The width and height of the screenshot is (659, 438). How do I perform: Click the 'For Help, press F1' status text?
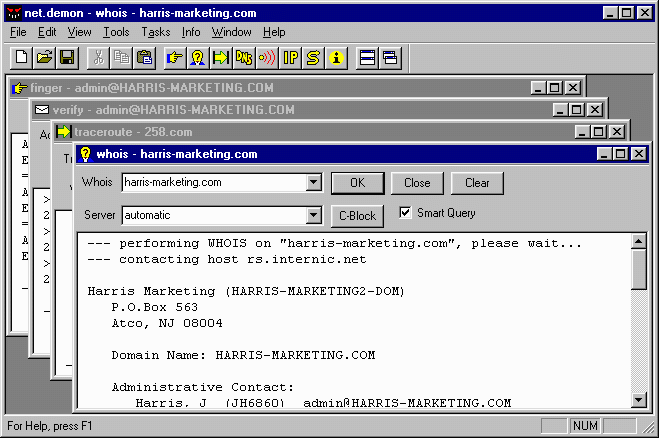(50, 426)
